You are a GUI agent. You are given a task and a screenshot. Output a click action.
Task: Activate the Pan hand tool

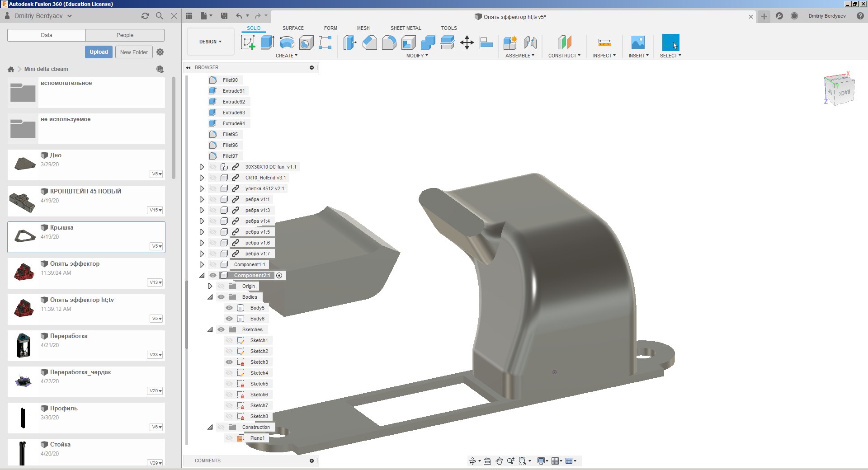499,461
